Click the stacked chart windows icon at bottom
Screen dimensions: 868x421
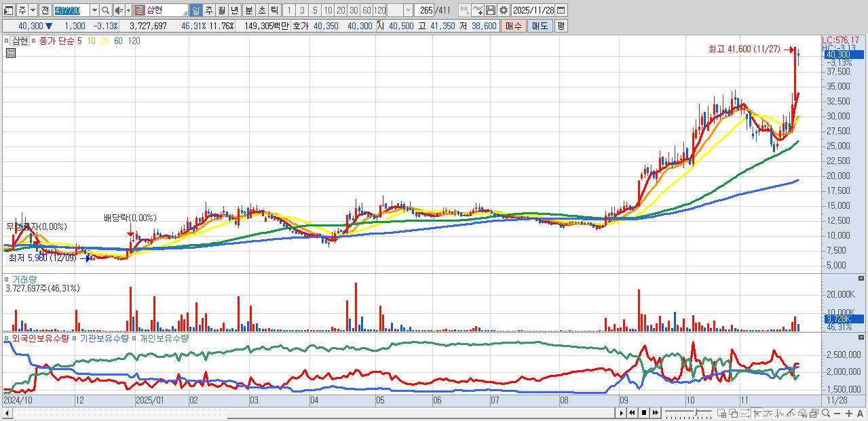click(814, 413)
